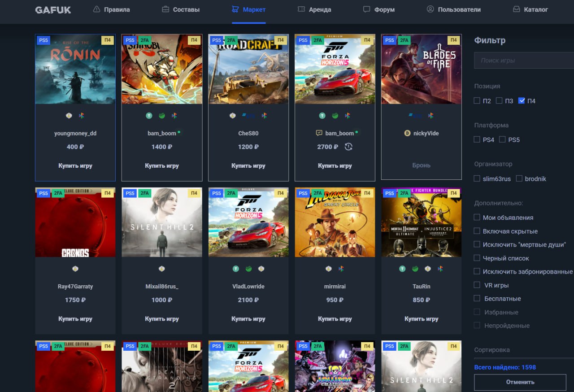Tick the PS4 platform checkbox
574x392 pixels.
click(477, 139)
